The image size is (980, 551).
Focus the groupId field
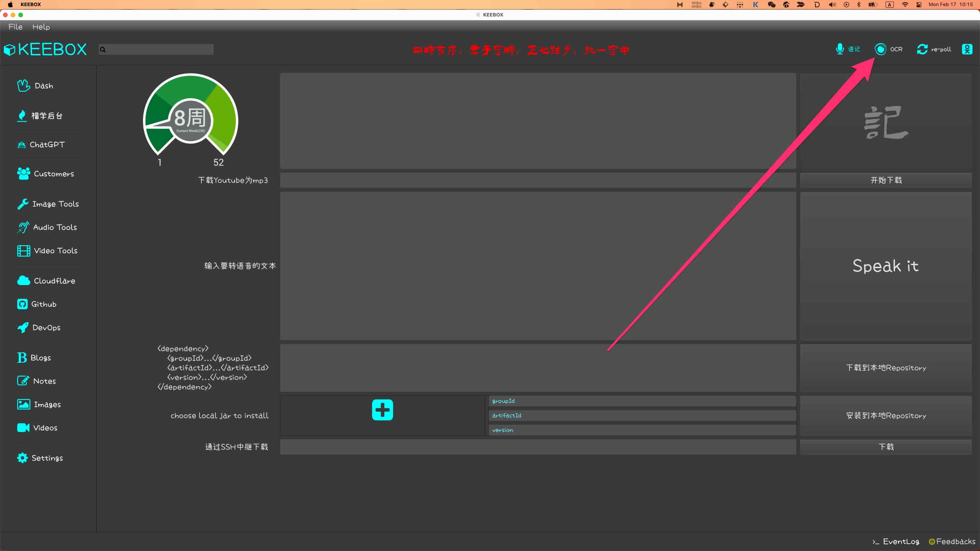[x=642, y=401]
